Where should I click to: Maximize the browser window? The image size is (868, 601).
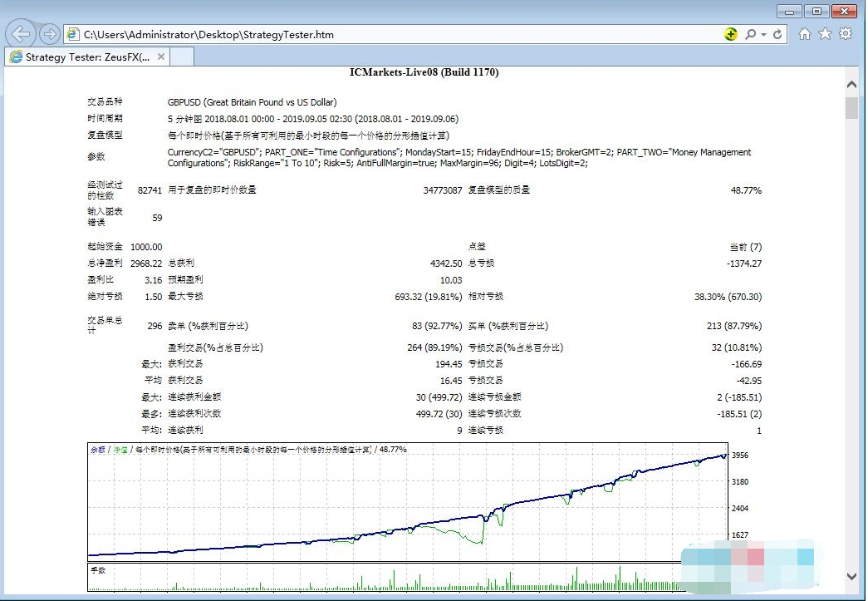817,11
